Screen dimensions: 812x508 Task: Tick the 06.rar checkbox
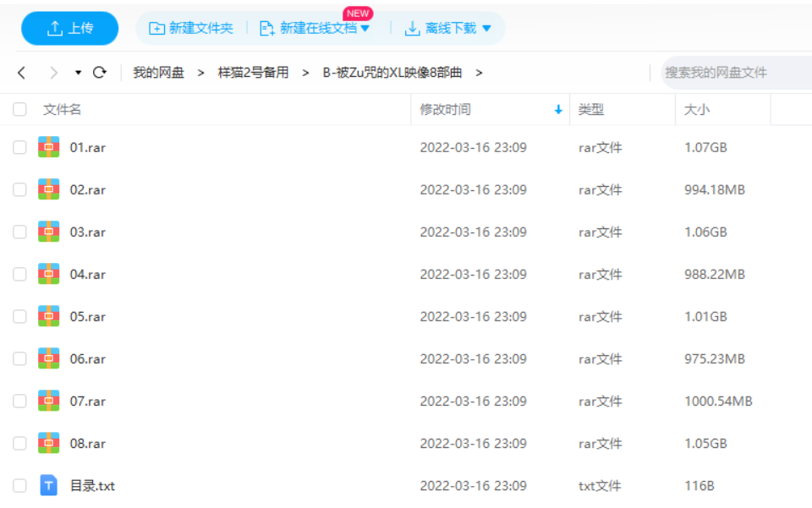19,358
